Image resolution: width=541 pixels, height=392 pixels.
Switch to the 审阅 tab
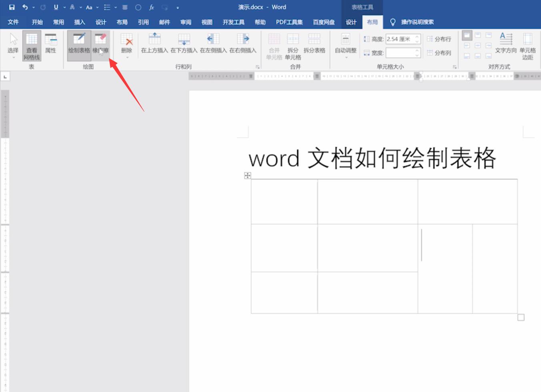pyautogui.click(x=186, y=22)
